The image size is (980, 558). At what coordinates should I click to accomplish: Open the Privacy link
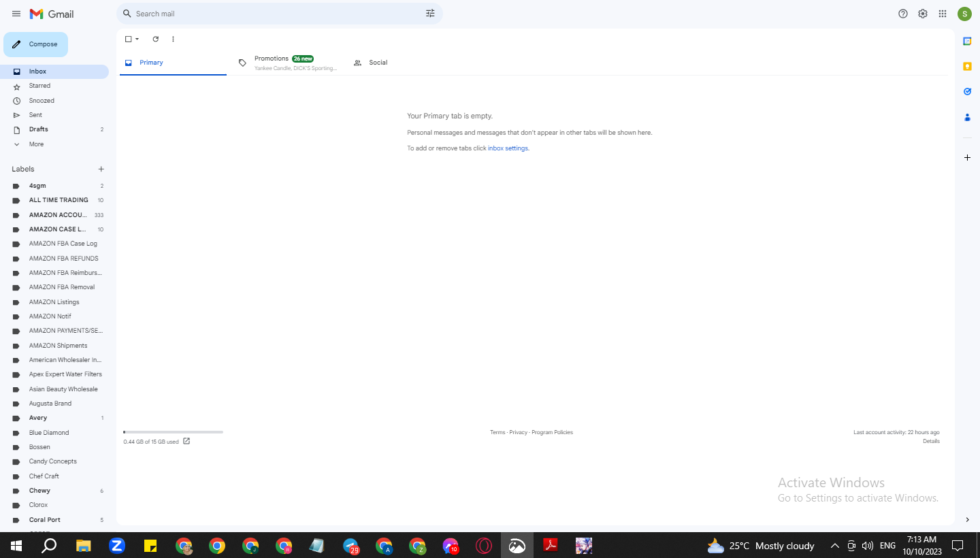pos(519,432)
